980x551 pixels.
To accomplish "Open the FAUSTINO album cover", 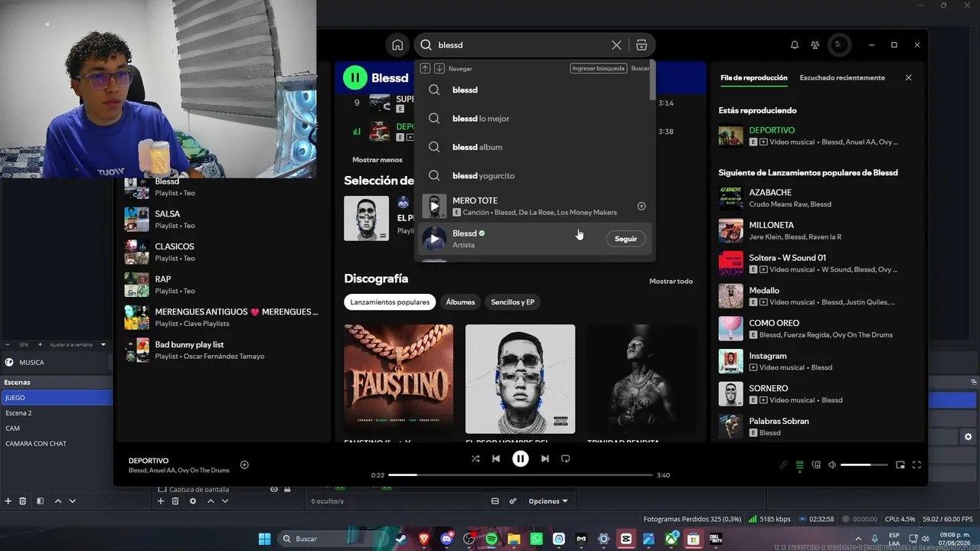I will pos(398,379).
